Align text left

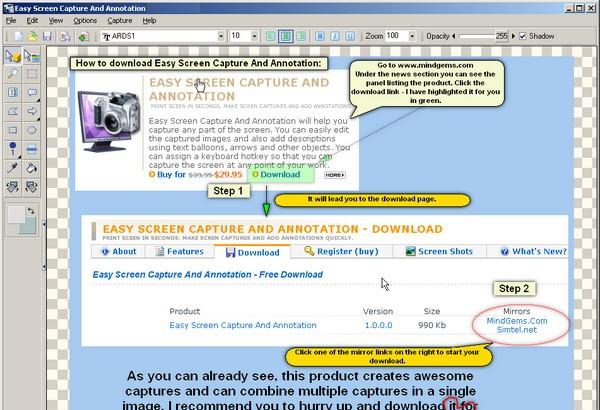pos(271,36)
